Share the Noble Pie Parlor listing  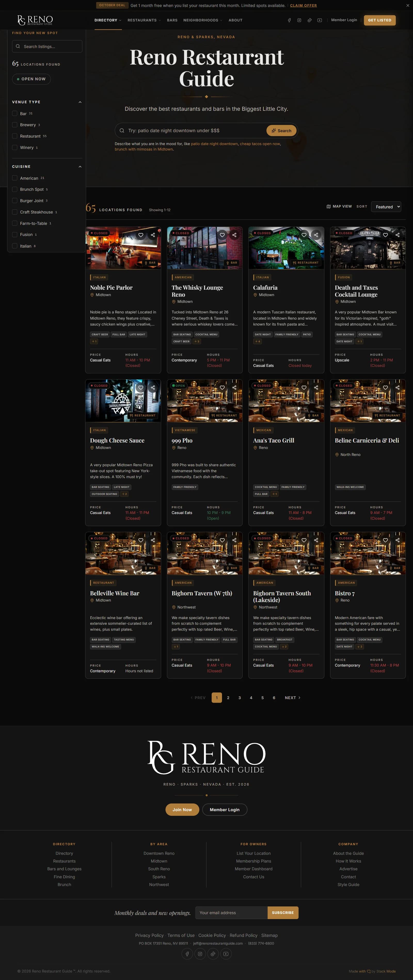point(153,235)
